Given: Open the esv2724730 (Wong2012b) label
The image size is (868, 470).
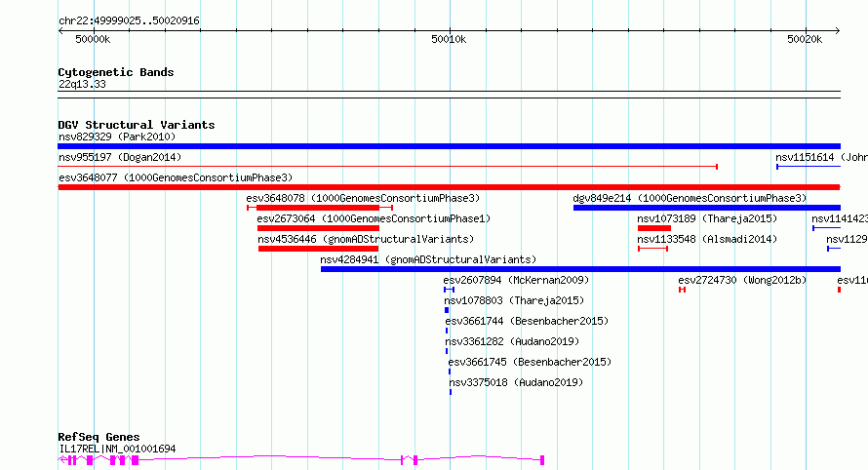Looking at the screenshot, I should pos(742,280).
